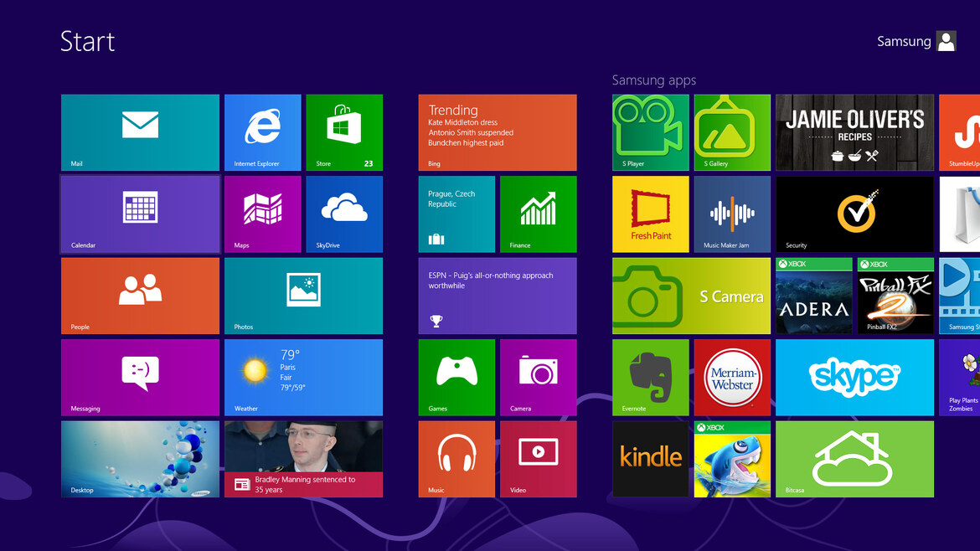Open Plants vs Zombies tile
Viewport: 980px width, 551px height.
[959, 378]
